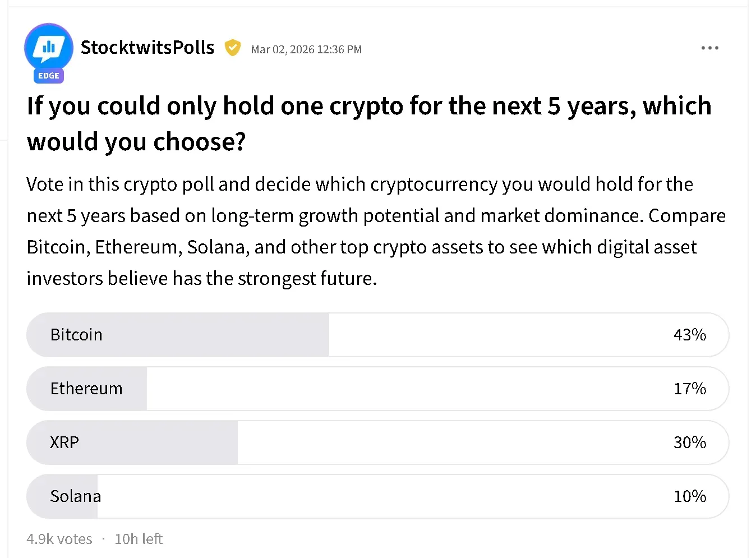
Task: Click the 17% result for Ethereum
Action: [x=689, y=389]
